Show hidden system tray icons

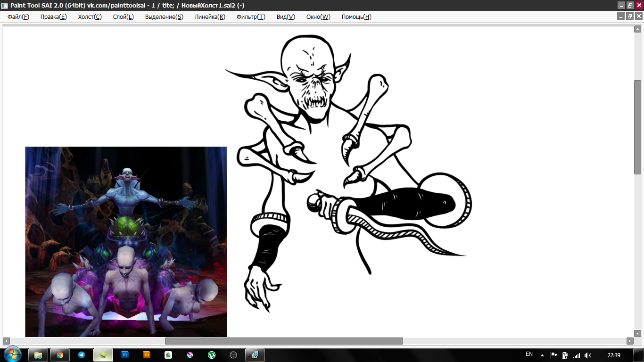click(x=542, y=355)
